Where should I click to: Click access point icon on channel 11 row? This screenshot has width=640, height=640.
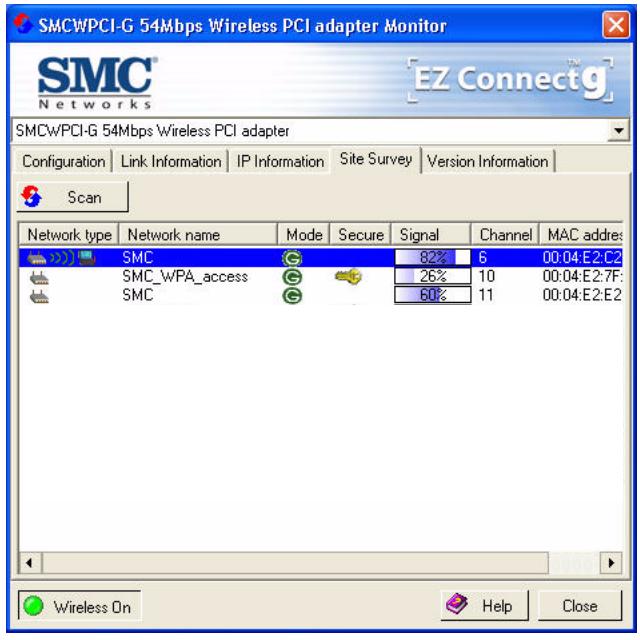pos(39,296)
